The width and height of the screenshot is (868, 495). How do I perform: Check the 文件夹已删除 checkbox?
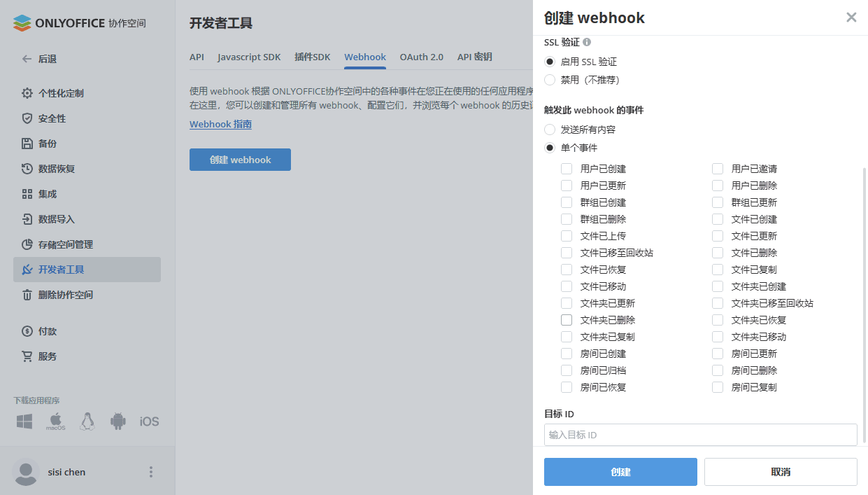pos(567,320)
